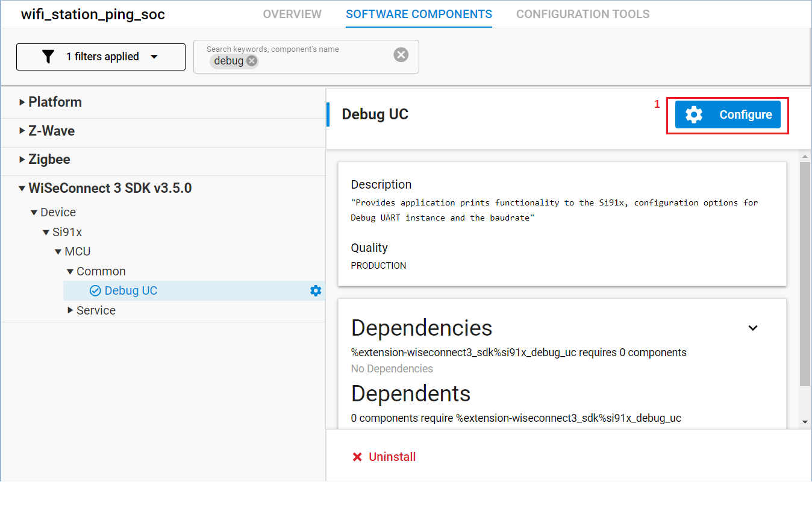Remove the debug keyword chip
Viewport: 812px width, 517px height.
click(252, 61)
